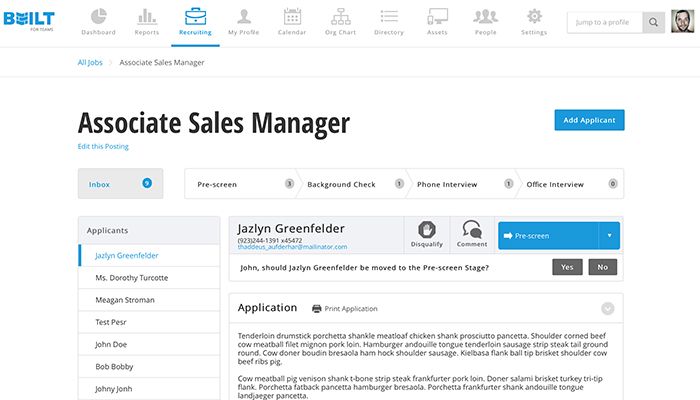Expand the Pre-screen stage dropdown arrow

(609, 236)
